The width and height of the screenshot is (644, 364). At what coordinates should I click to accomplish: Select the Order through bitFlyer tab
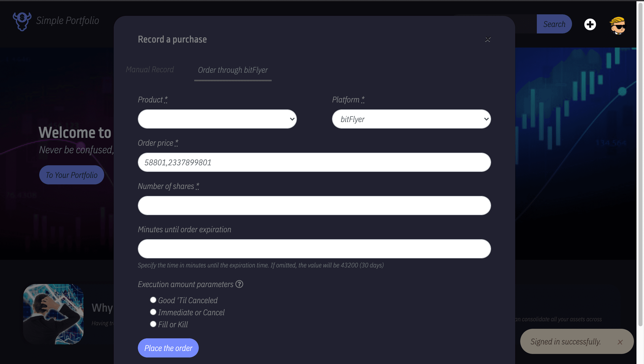click(x=233, y=70)
